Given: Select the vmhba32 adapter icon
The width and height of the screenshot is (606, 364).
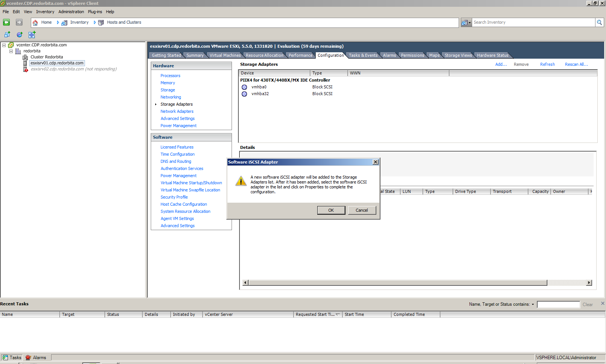Looking at the screenshot, I should (244, 94).
